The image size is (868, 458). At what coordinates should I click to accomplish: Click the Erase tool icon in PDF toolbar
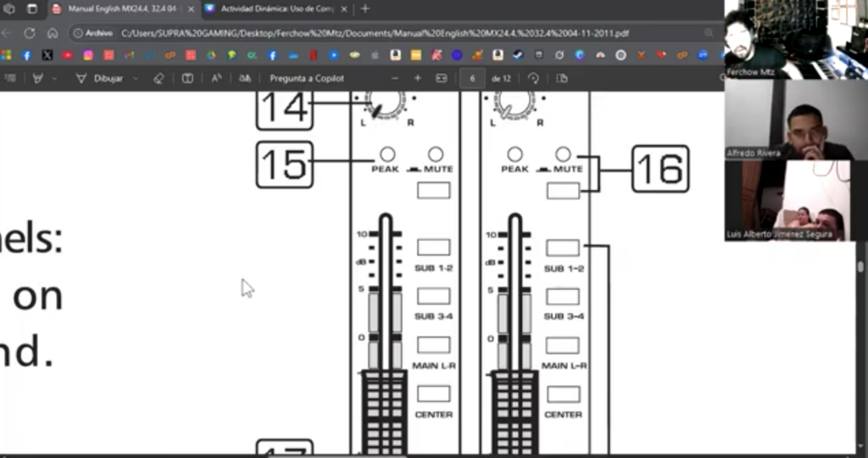(159, 79)
